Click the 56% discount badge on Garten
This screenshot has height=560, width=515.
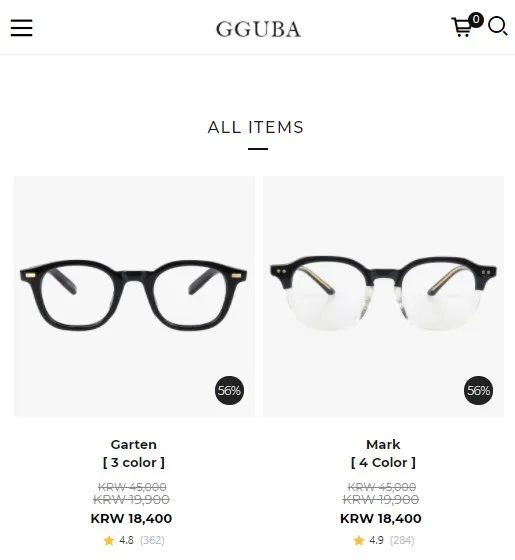click(229, 390)
